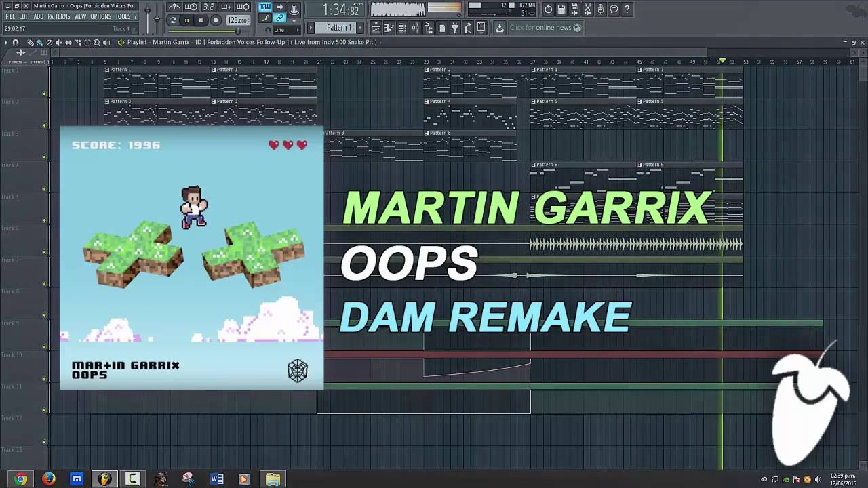Open the Line snap dropdown

[x=286, y=30]
